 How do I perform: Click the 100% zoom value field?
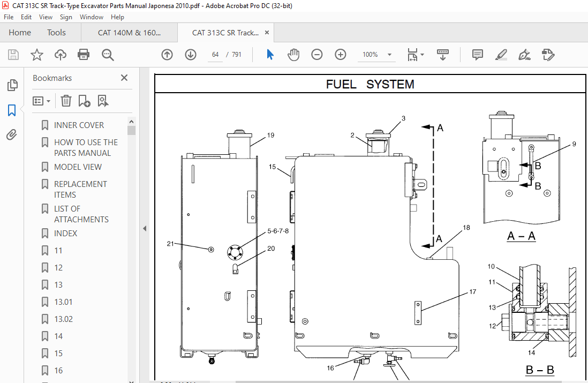point(370,55)
